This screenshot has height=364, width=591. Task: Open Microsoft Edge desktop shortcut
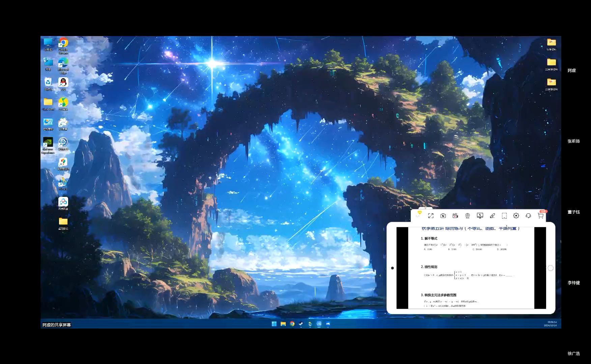[x=63, y=65]
